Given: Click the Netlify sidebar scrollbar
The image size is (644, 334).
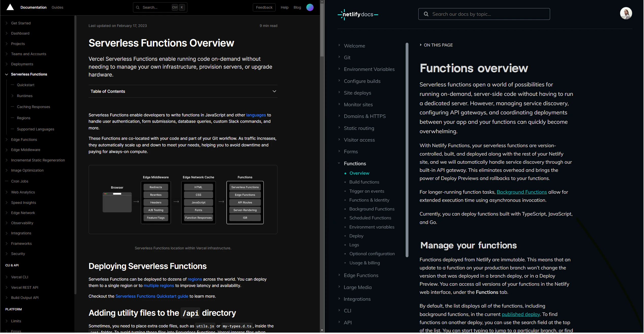Looking at the screenshot, I should pyautogui.click(x=407, y=150).
